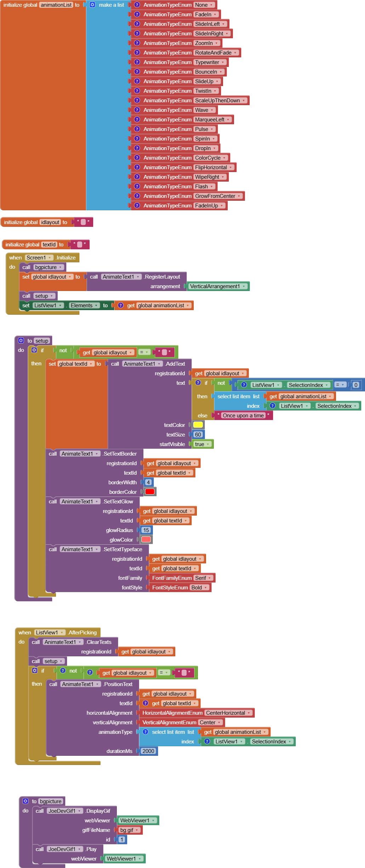Pick the pink glowColor swatch
Image resolution: width=365 pixels, height=868 pixels.
click(x=146, y=539)
